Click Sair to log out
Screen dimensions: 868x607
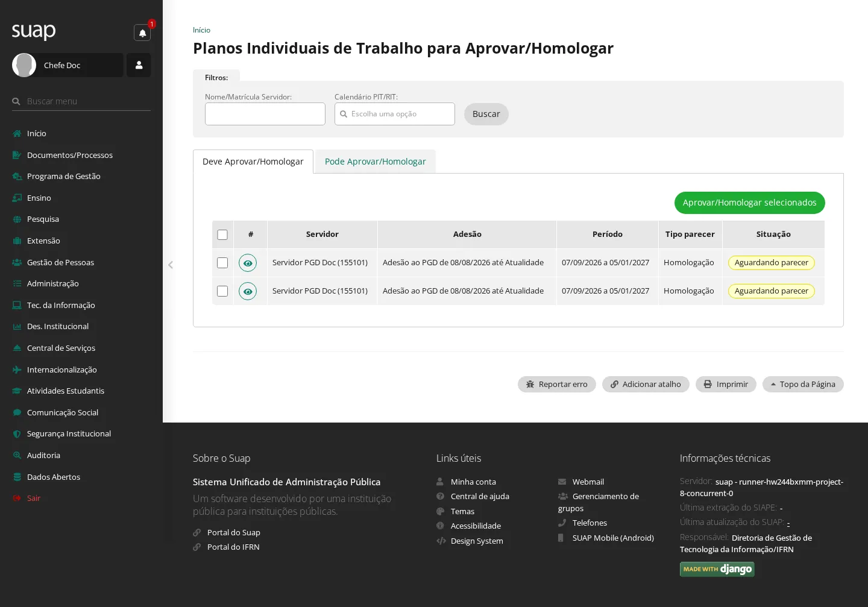pos(34,498)
